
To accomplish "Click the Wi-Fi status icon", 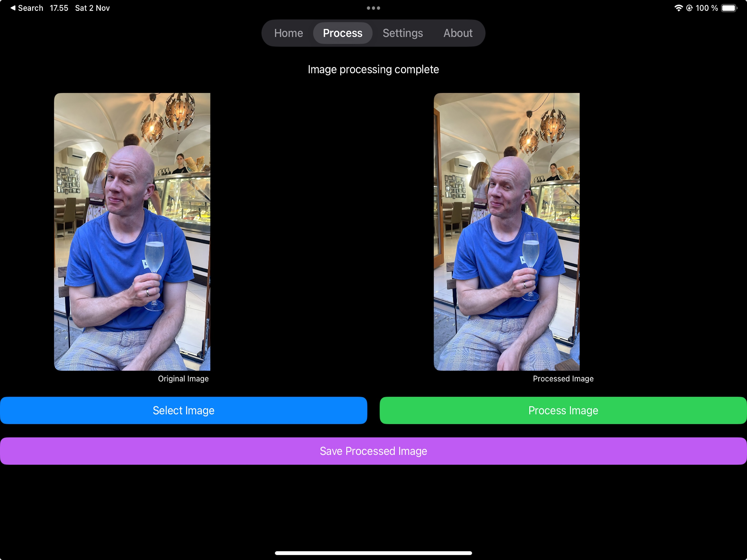I will tap(678, 8).
